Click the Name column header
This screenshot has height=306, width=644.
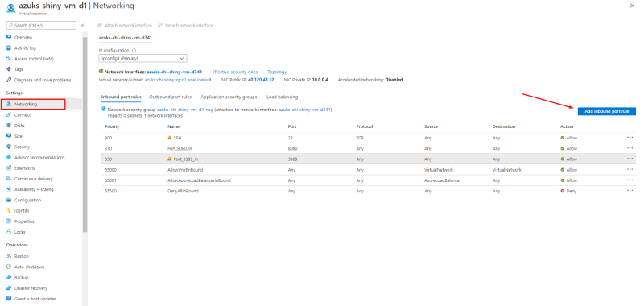click(173, 126)
